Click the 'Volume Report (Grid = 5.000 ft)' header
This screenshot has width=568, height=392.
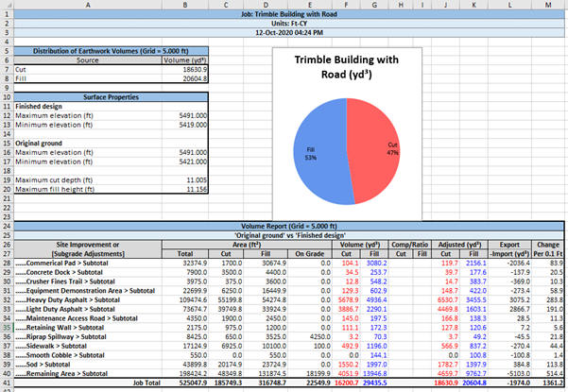coord(288,226)
